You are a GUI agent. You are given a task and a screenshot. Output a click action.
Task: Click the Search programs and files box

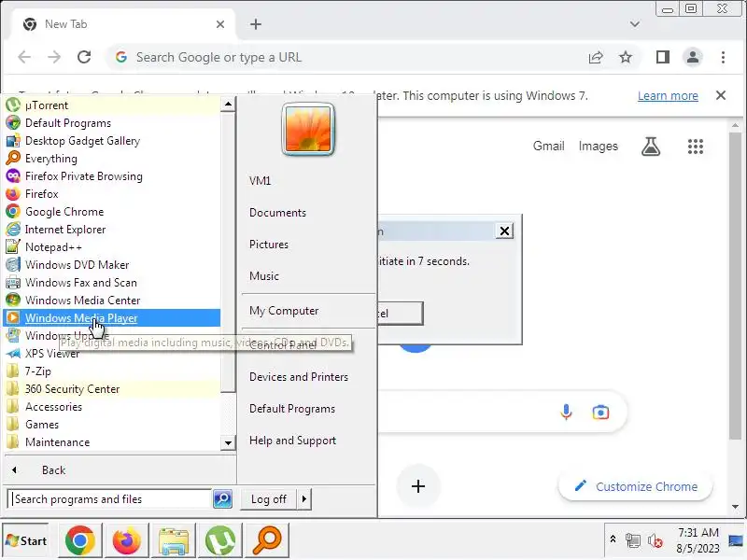click(x=109, y=499)
